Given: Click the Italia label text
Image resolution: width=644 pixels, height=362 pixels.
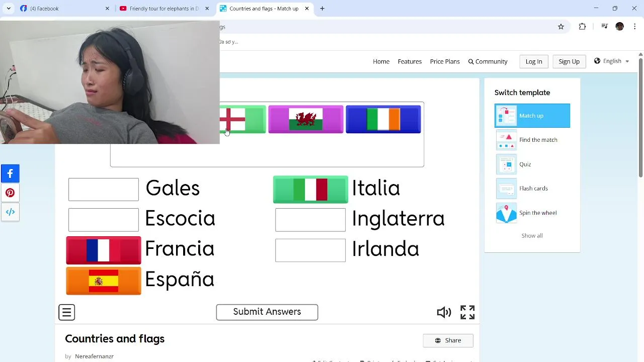Looking at the screenshot, I should [376, 188].
